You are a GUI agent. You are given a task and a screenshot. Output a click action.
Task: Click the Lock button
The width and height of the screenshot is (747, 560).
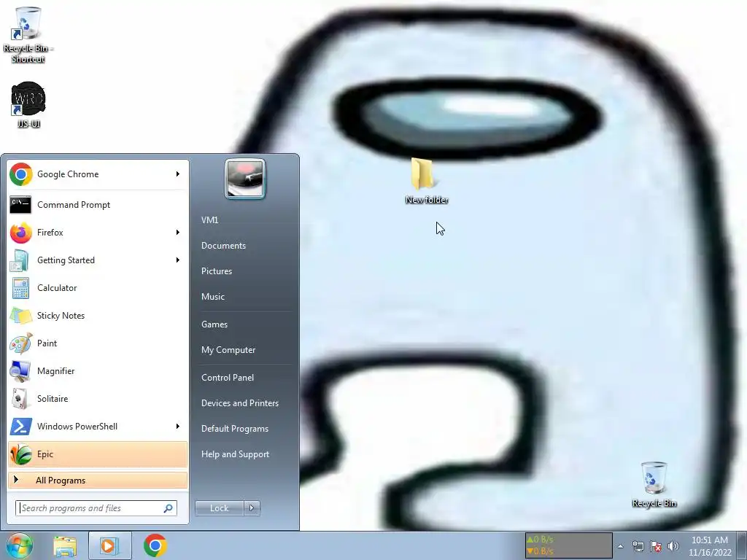click(x=220, y=508)
